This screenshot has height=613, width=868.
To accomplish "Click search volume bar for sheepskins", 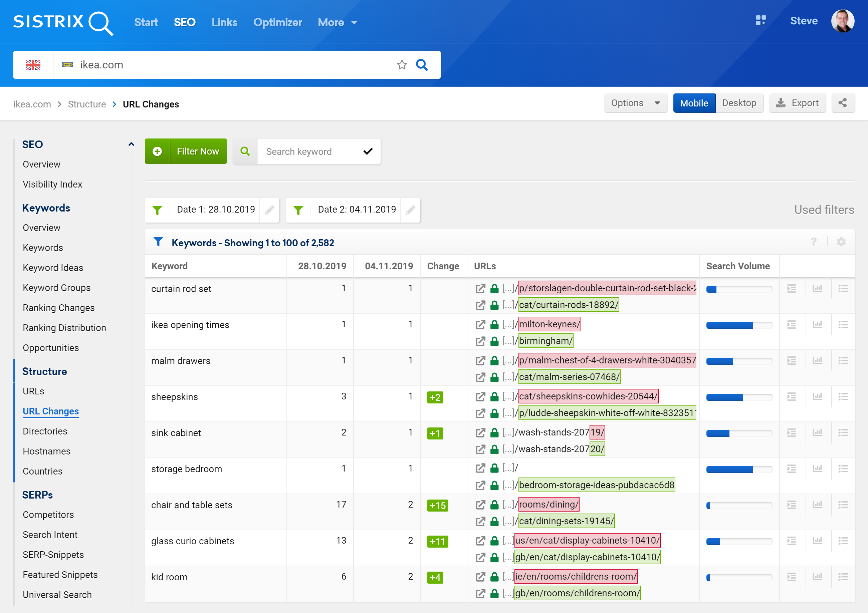I will (739, 397).
